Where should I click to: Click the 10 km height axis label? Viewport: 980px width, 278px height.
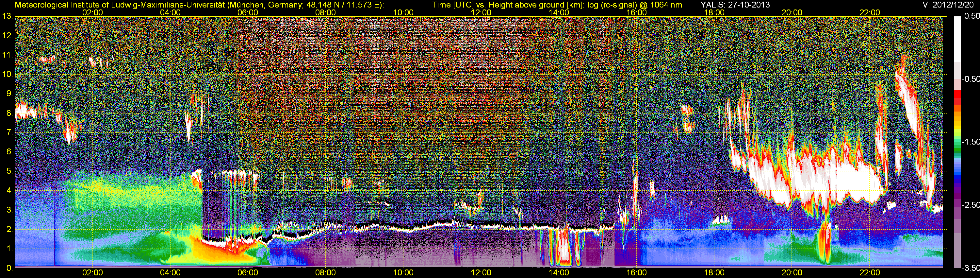[7, 74]
